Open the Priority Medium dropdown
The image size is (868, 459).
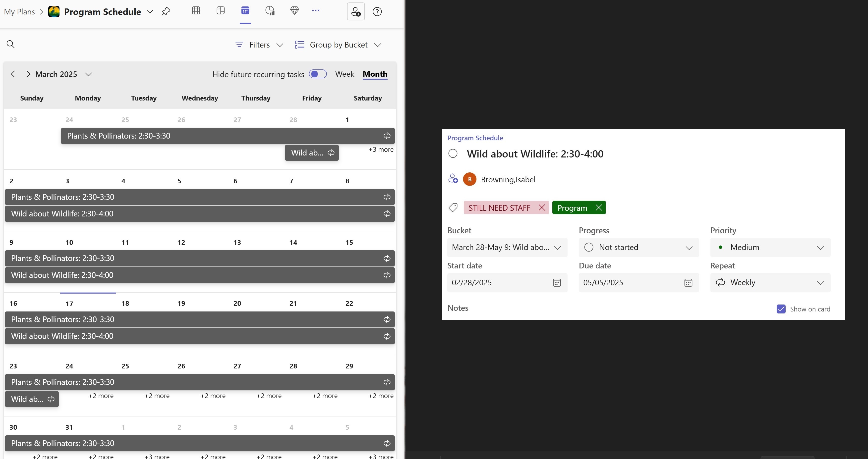pyautogui.click(x=770, y=247)
